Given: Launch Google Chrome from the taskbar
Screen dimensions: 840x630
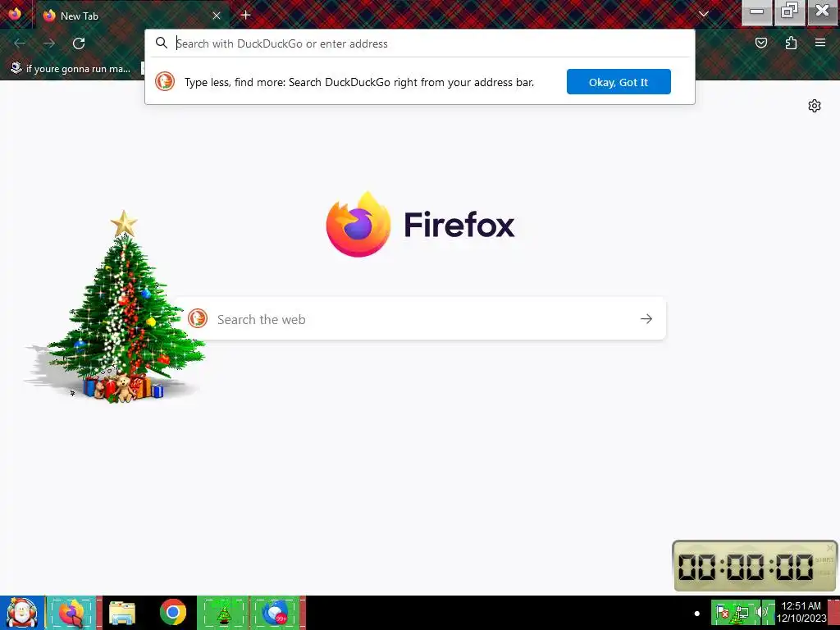Looking at the screenshot, I should [x=172, y=612].
